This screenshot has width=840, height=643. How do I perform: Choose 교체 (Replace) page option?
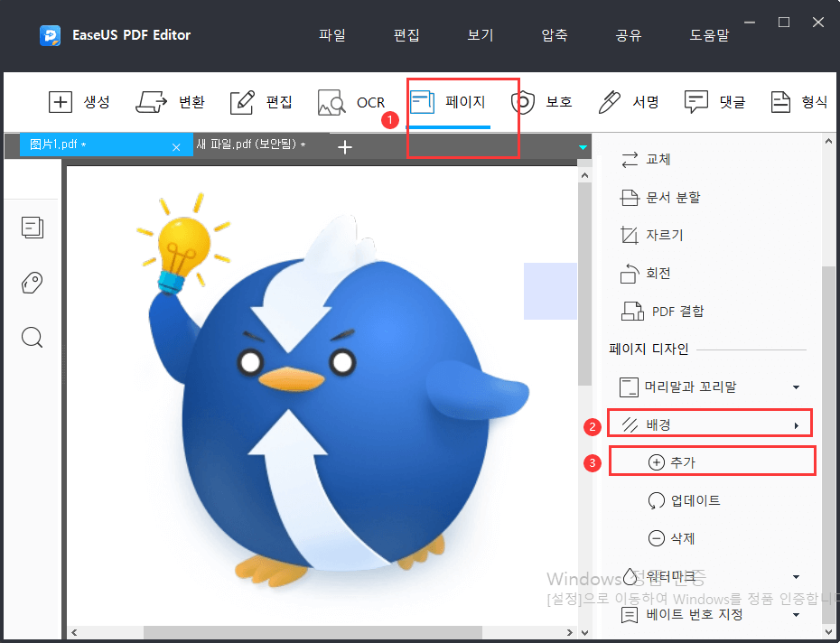(646, 159)
